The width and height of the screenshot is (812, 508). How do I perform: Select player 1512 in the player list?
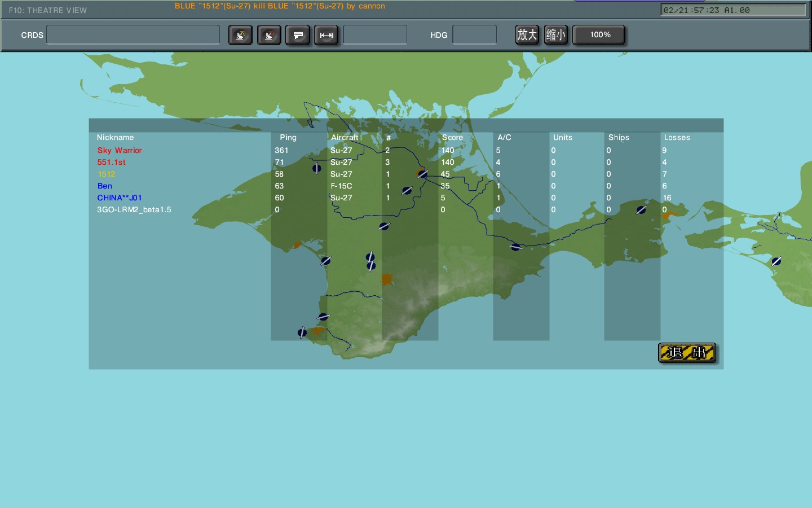pyautogui.click(x=107, y=174)
